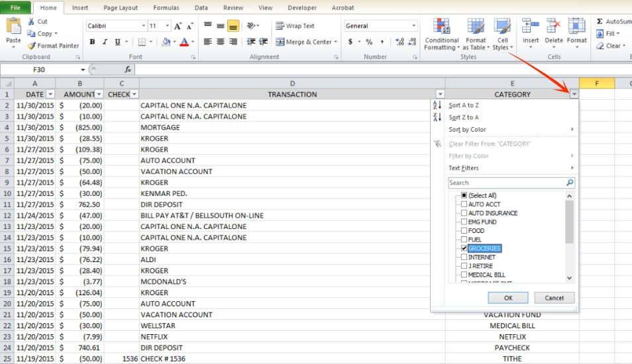Open the File tab
This screenshot has height=364, width=632.
(15, 8)
